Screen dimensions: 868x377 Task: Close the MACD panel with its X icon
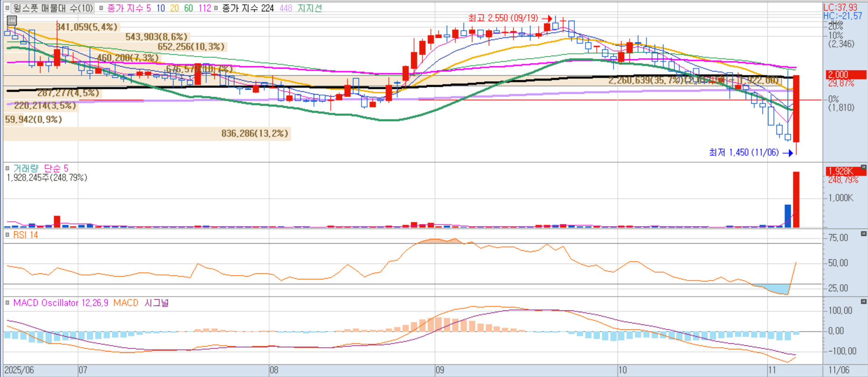pyautogui.click(x=864, y=301)
